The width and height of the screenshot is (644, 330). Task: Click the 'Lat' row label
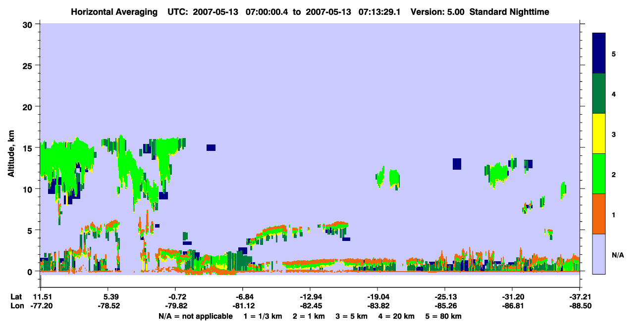tap(16, 297)
